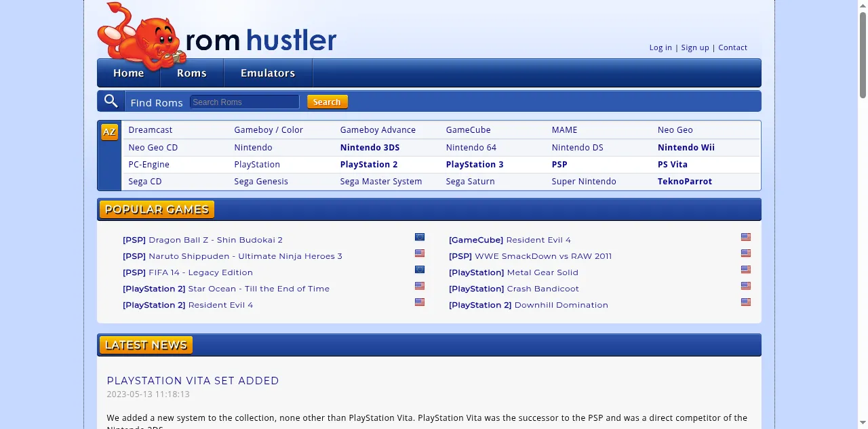Viewport: 868px width, 429px height.
Task: Click flag icon beside FIFA 14 Legacy Edition
Action: (x=420, y=270)
